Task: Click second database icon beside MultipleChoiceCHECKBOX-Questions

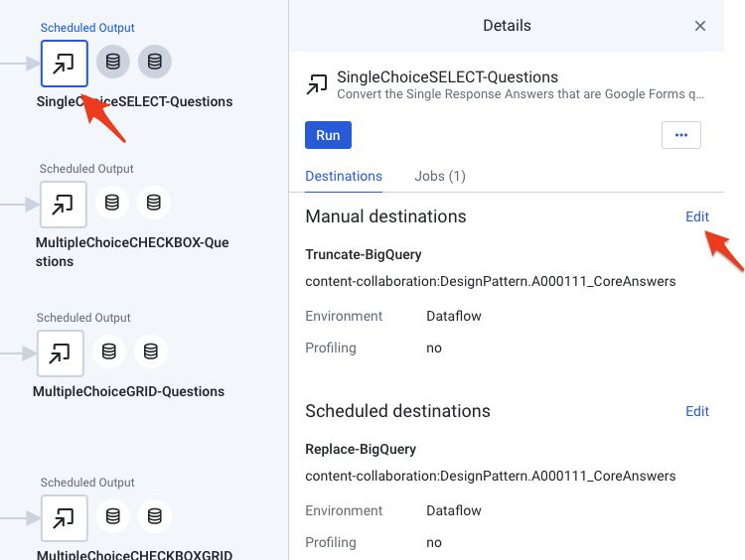Action: (154, 204)
